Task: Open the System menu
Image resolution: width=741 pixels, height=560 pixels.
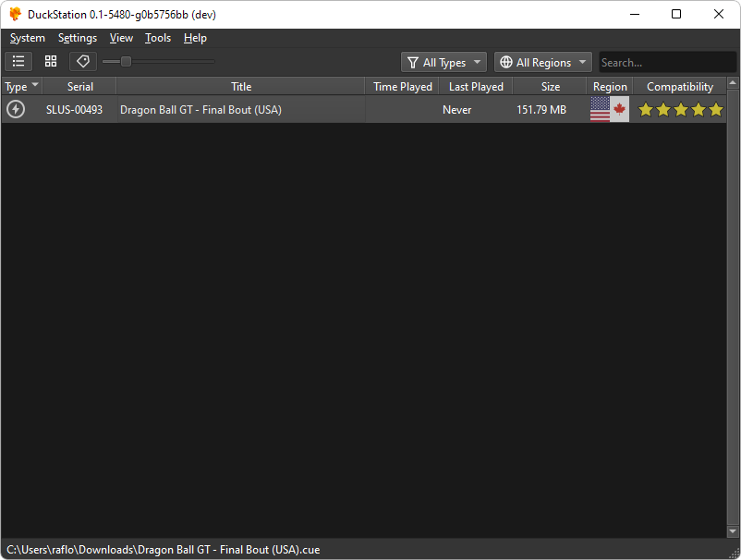Action: click(x=28, y=38)
